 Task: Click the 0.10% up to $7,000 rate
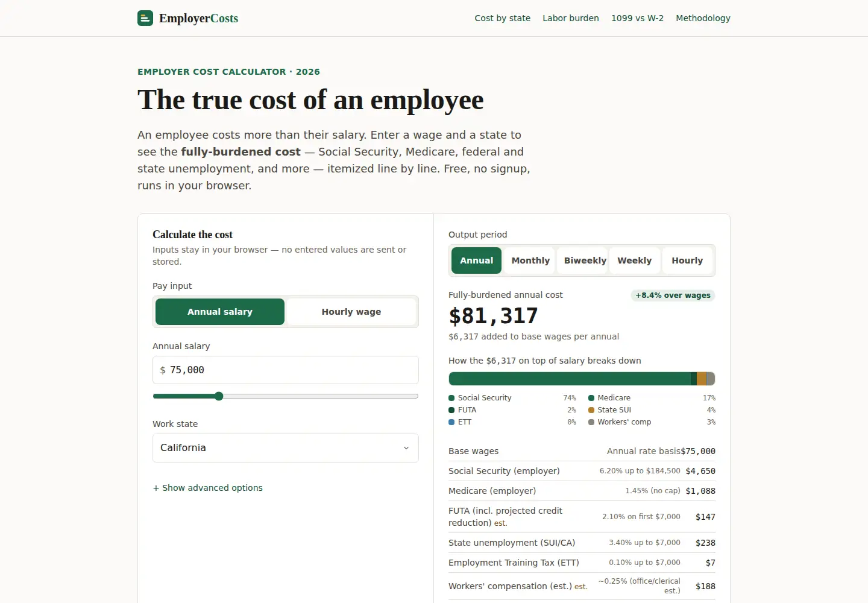coord(644,563)
